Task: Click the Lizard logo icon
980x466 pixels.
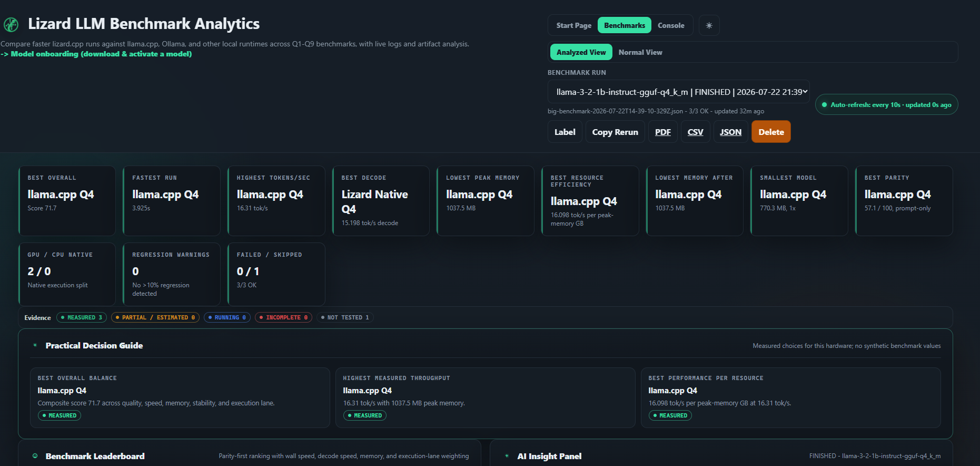Action: click(x=11, y=24)
